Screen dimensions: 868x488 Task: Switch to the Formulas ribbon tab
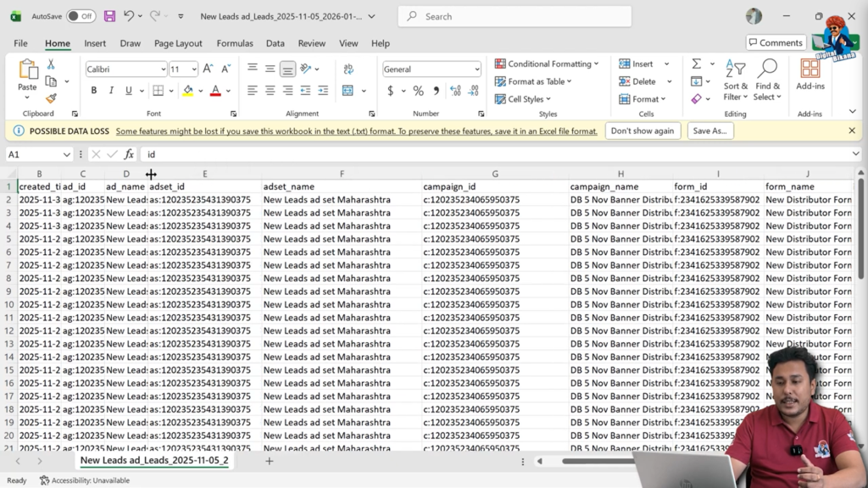[234, 43]
